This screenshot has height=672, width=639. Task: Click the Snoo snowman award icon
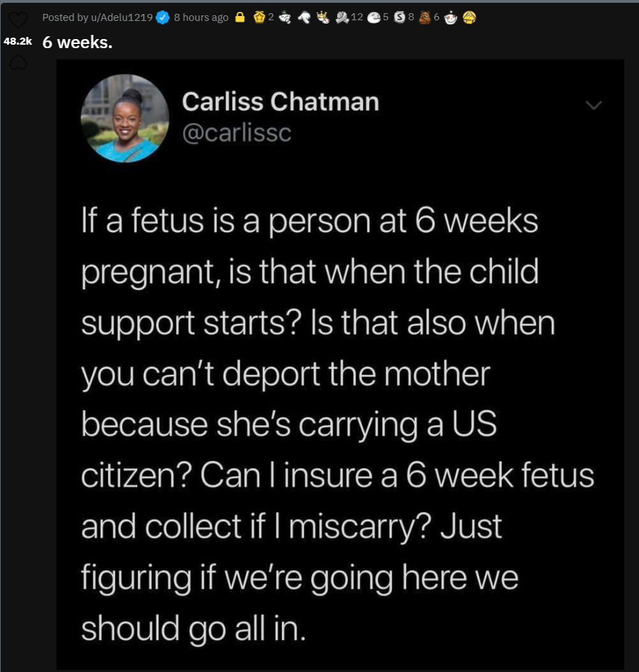tap(451, 17)
